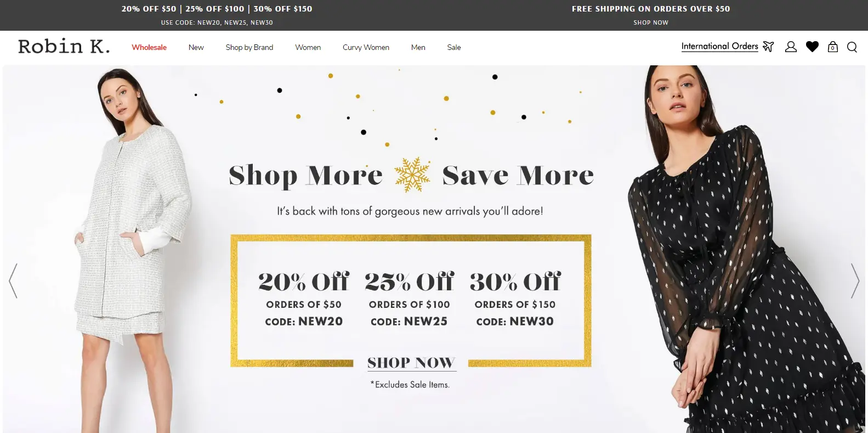Viewport: 868px width, 433px height.
Task: Go to previous banner slide arrow
Action: tap(13, 280)
